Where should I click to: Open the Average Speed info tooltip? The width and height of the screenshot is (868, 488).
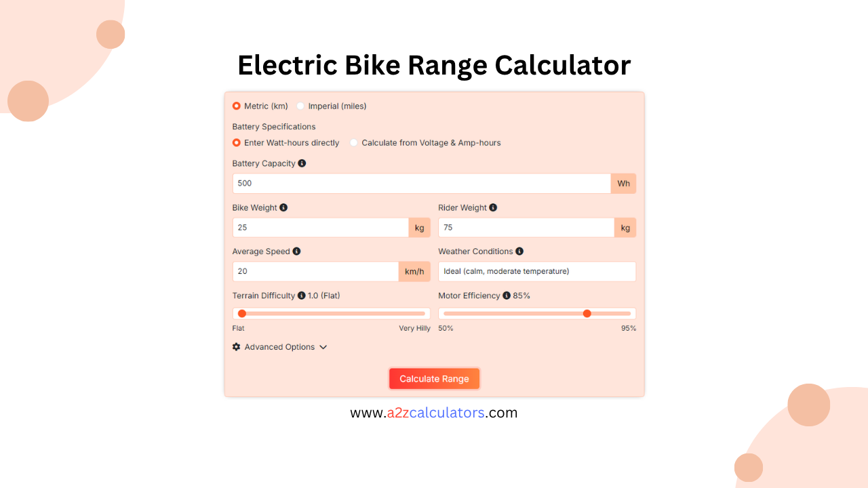297,251
